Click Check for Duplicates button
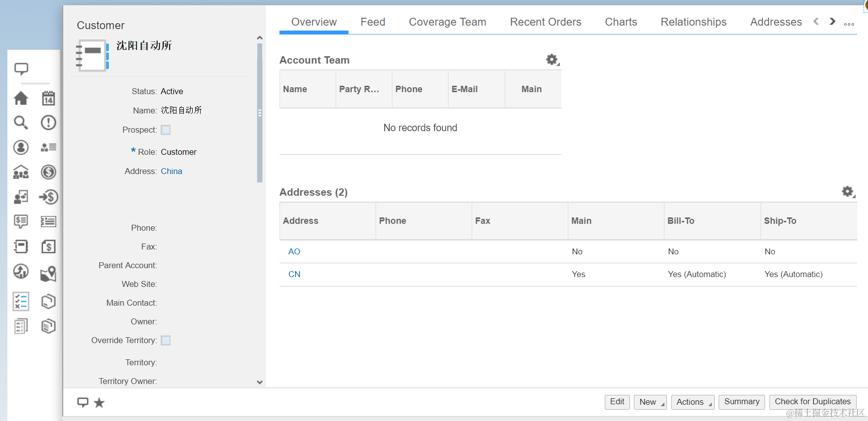The image size is (868, 421). (x=813, y=402)
